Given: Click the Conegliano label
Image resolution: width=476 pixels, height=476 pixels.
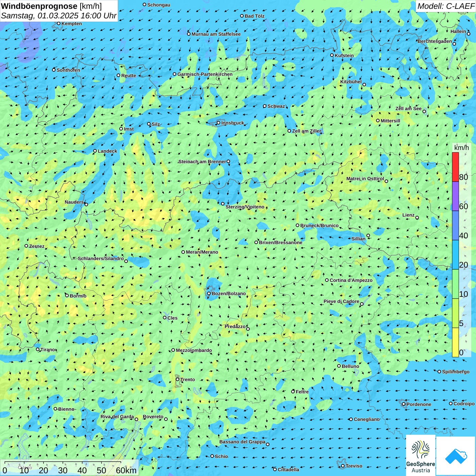Looking at the screenshot, I should point(367,419).
